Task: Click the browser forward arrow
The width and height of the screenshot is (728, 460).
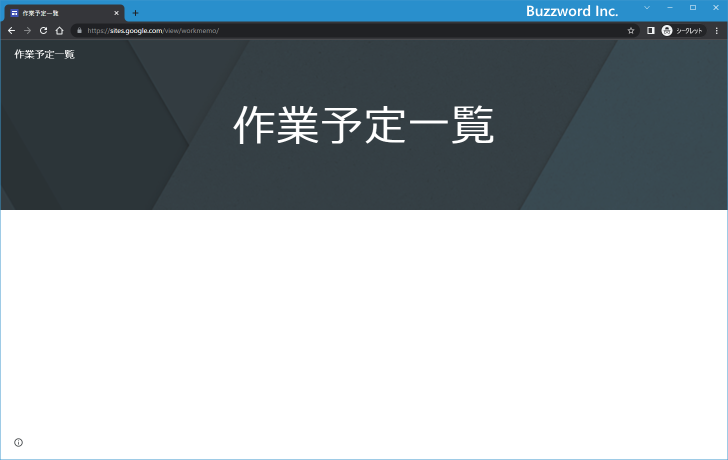Action: (x=27, y=31)
